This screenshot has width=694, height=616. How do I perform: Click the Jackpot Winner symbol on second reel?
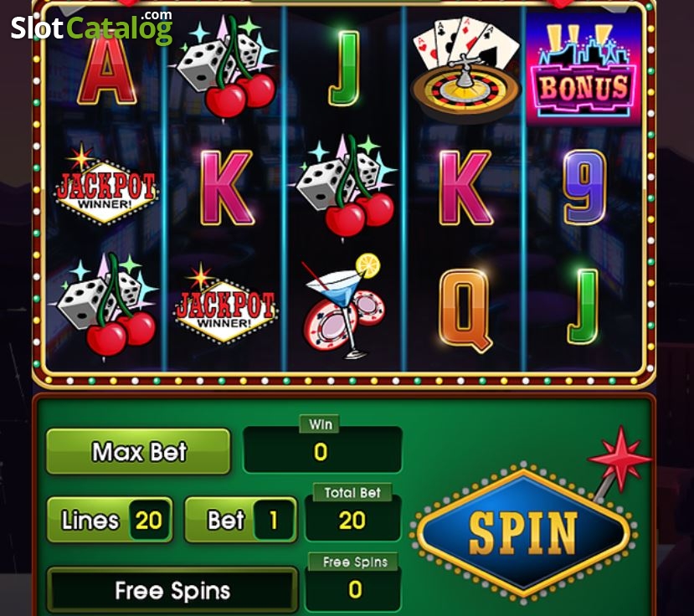point(225,304)
